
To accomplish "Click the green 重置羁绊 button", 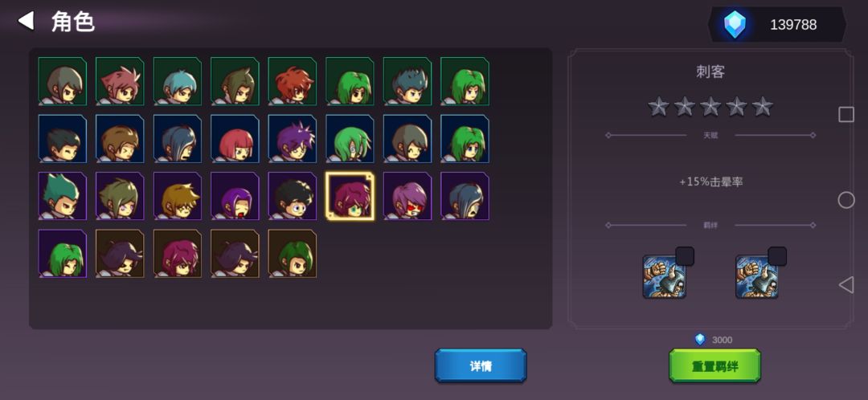I will click(714, 365).
